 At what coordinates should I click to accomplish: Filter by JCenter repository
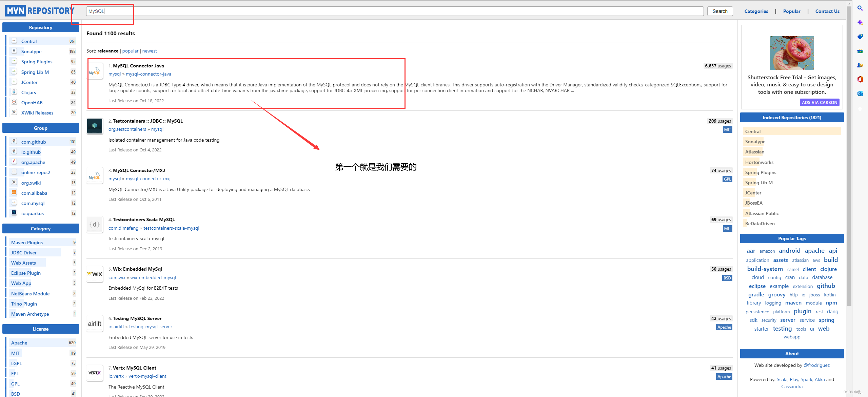[29, 82]
